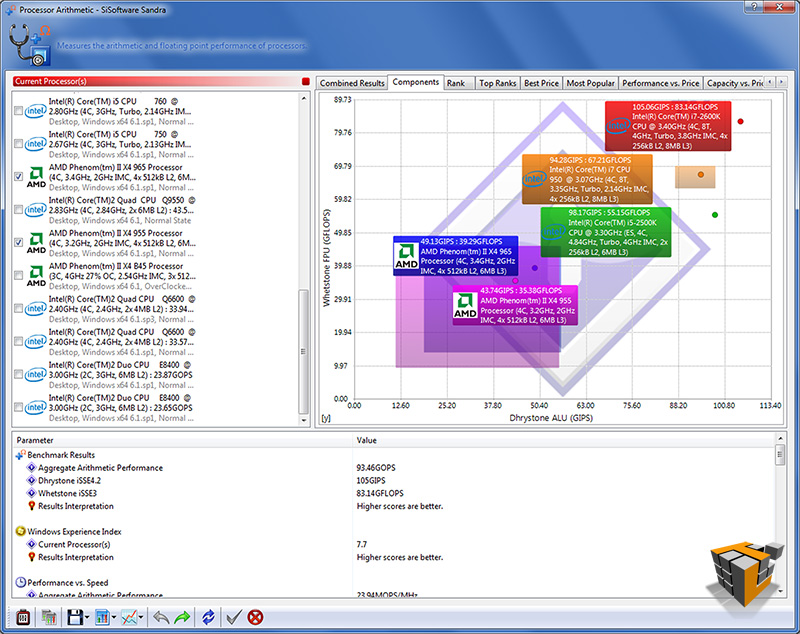Click the processor list vertical scrollbar thumb
Image resolution: width=800 pixels, height=634 pixels.
[x=304, y=351]
